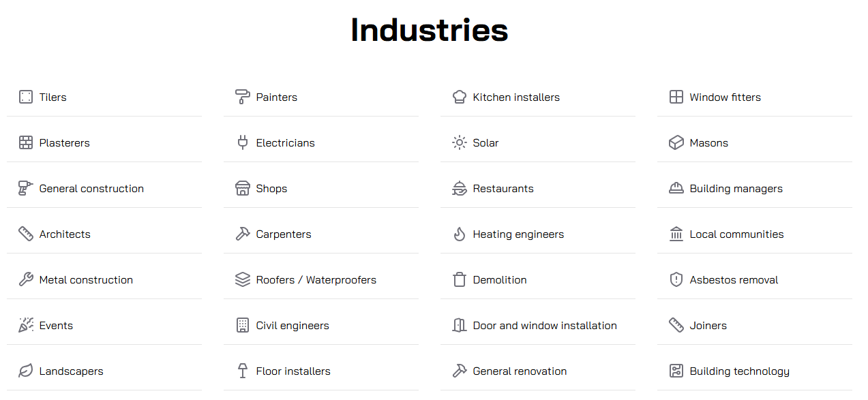Select the Local communities link
868x400 pixels.
click(736, 234)
